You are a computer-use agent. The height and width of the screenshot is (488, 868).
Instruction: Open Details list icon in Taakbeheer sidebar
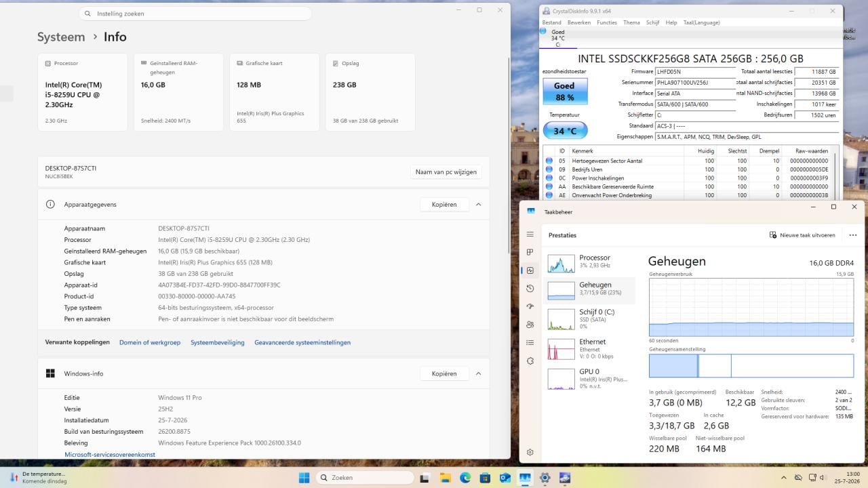point(530,343)
